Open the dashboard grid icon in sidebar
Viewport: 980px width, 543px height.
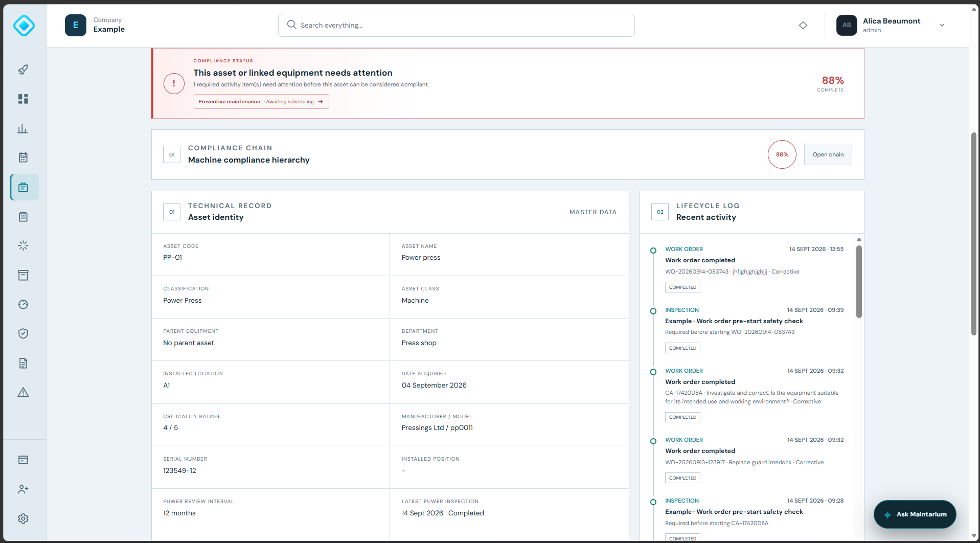click(23, 99)
